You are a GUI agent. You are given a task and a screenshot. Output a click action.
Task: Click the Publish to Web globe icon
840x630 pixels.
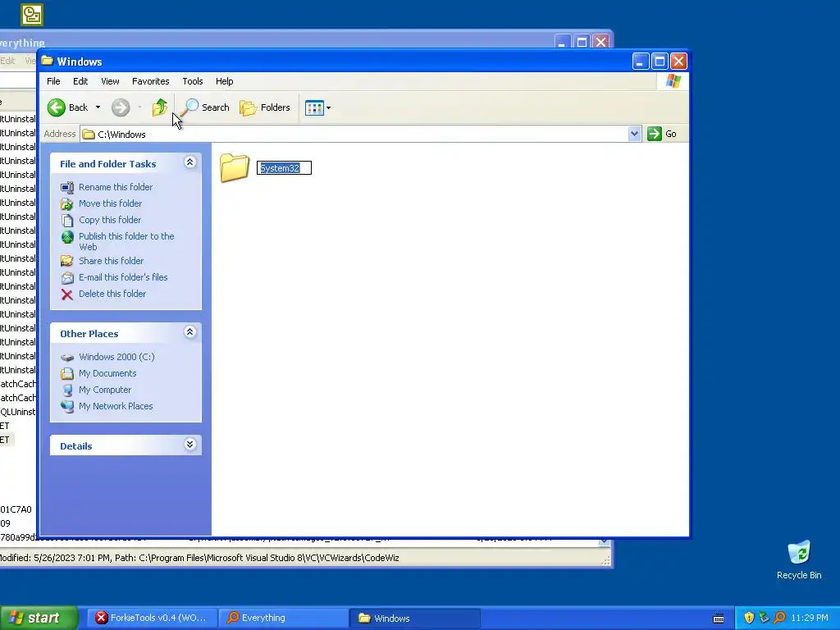67,237
